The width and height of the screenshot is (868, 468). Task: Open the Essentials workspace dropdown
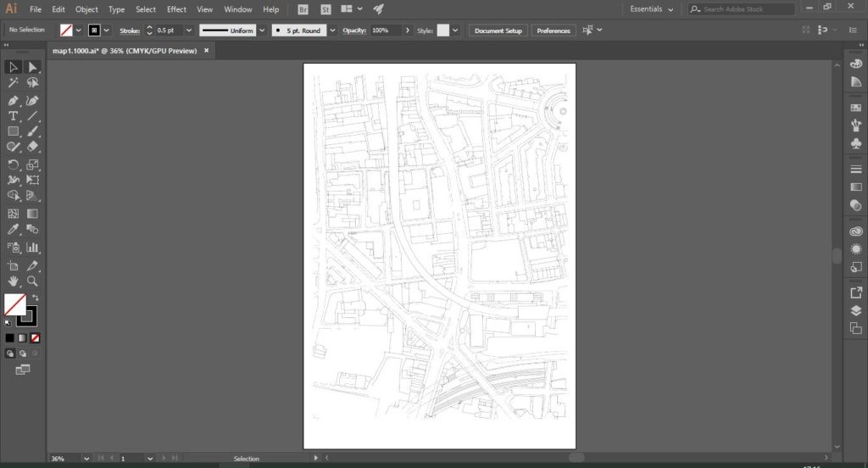point(652,9)
